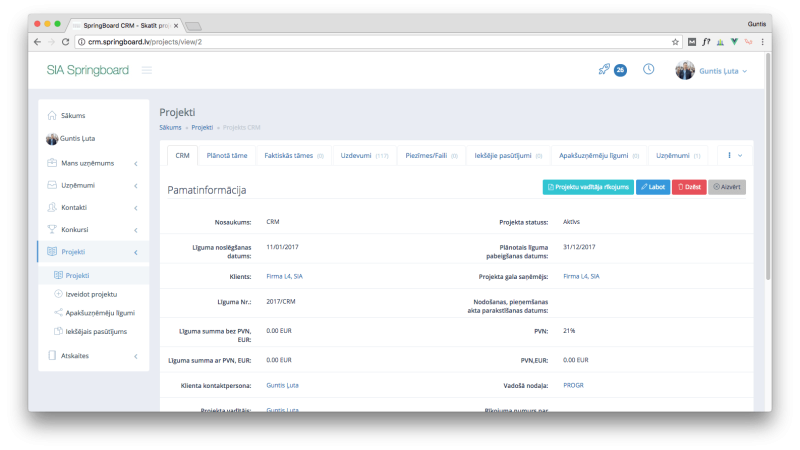Click the Labot edit button
This screenshot has width=800, height=450.
coord(653,187)
